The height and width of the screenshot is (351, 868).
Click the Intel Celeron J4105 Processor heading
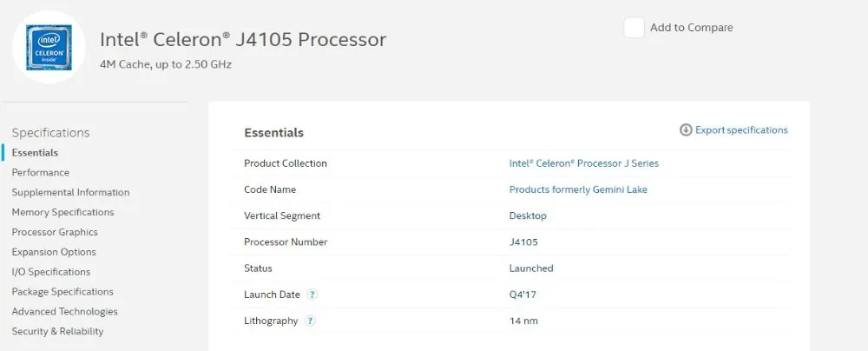coord(243,40)
